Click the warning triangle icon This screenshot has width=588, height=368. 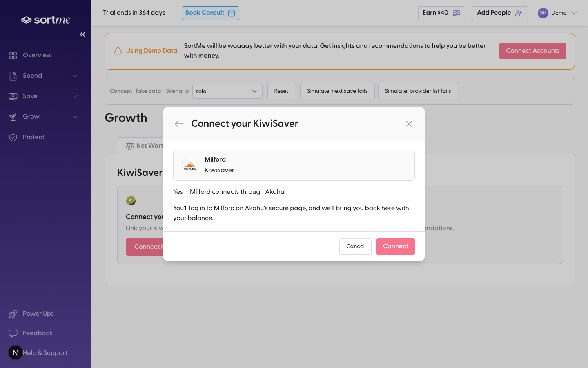[x=118, y=51]
